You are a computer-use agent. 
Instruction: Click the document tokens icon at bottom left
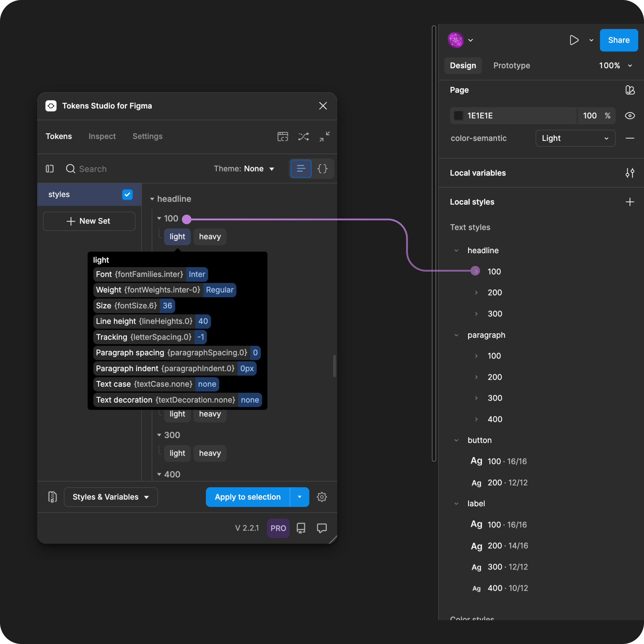(52, 497)
